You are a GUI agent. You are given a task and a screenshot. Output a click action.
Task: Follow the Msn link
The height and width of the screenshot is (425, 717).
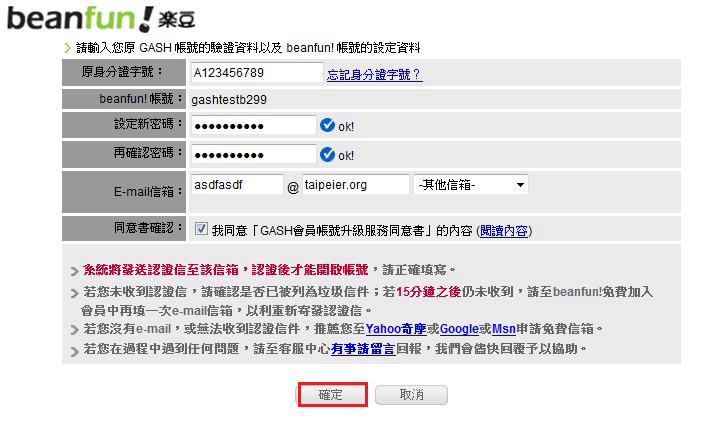click(503, 329)
